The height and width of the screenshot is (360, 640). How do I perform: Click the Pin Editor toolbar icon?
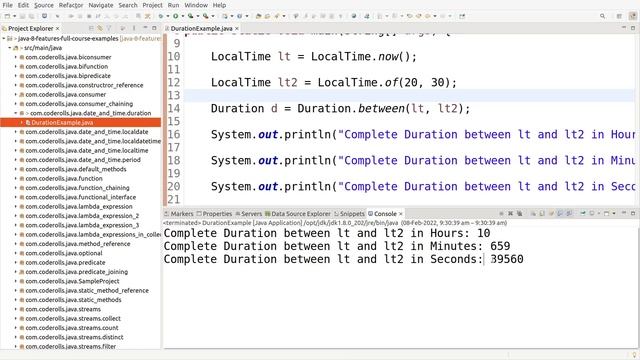point(462,16)
